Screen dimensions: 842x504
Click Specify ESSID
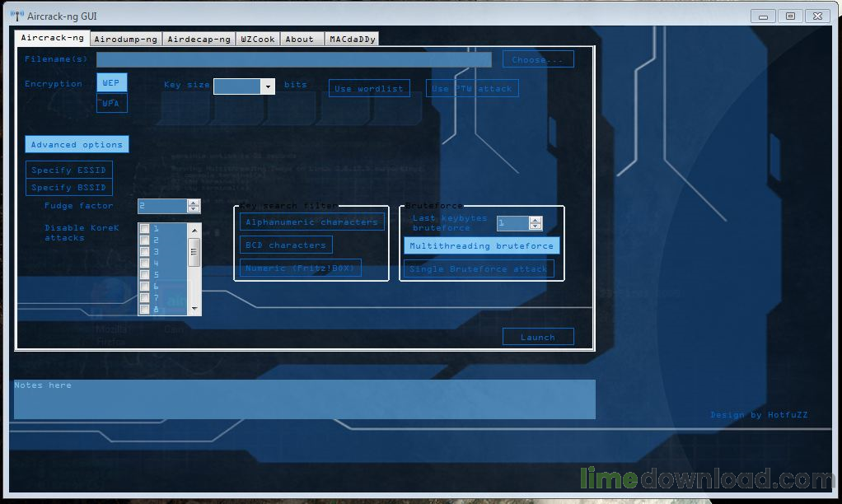point(68,170)
